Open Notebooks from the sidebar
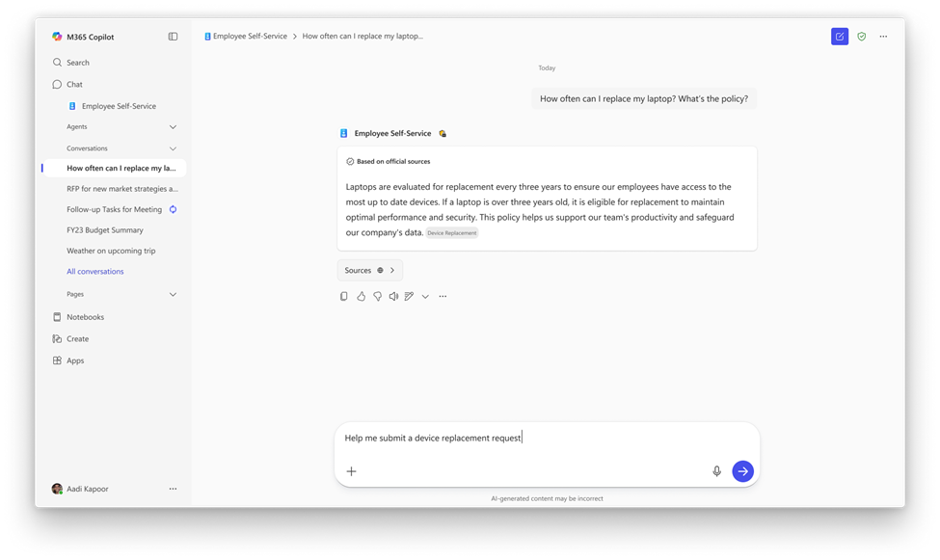Screen dimensions: 940x560 click(78, 317)
